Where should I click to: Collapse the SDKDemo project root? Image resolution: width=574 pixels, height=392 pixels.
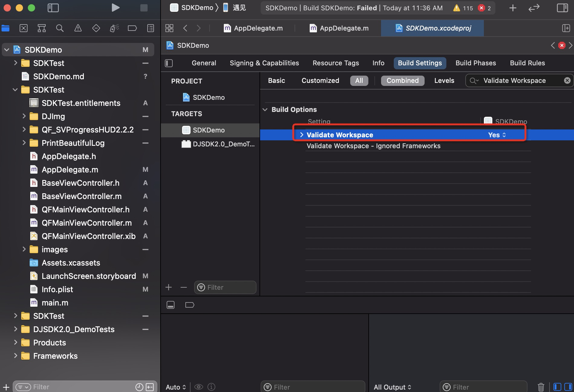point(7,50)
